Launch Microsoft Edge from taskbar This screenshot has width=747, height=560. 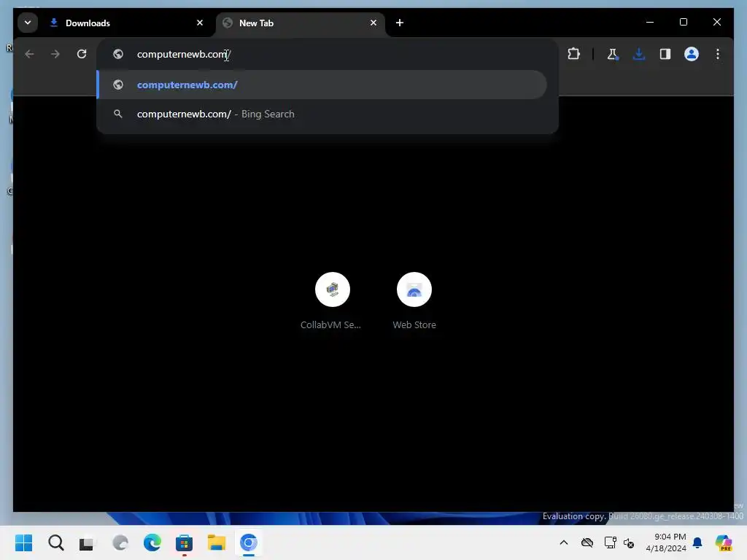[x=152, y=542]
